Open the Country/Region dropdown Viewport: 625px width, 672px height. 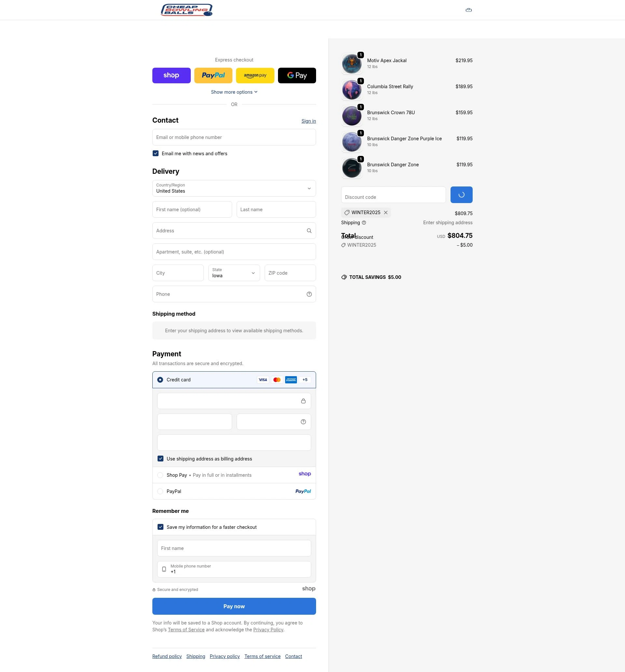234,188
